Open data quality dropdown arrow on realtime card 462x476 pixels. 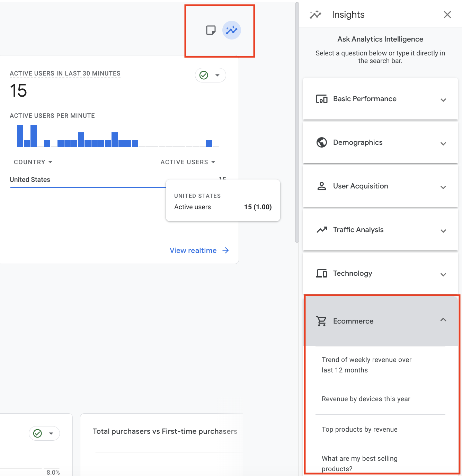coord(217,75)
